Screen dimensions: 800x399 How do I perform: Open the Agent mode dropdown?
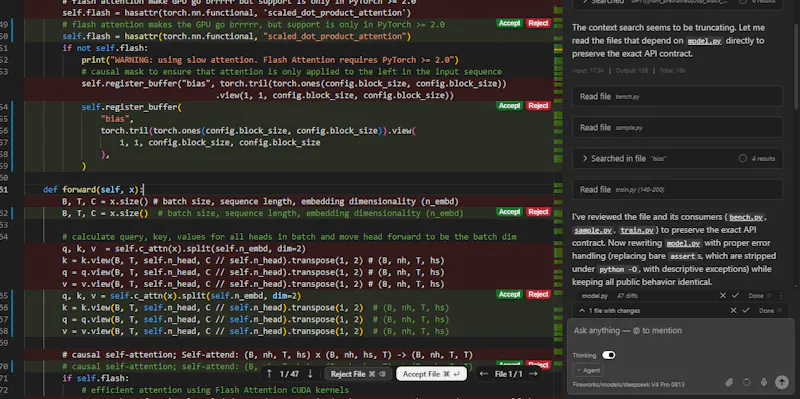[x=588, y=371]
